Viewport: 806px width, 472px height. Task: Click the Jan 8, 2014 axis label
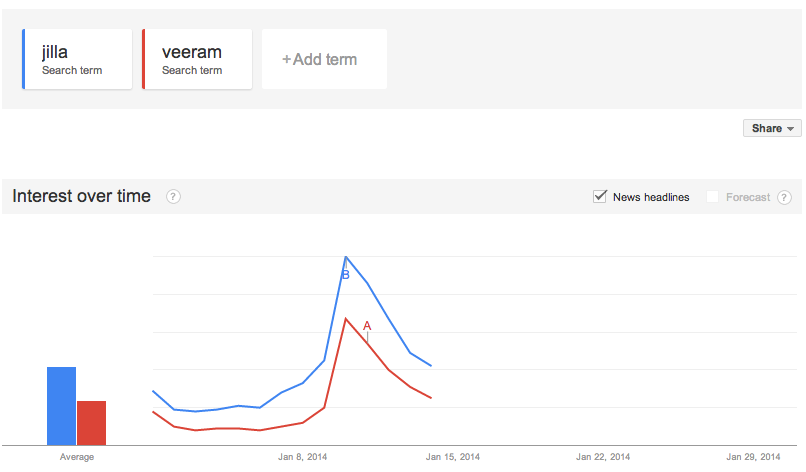pyautogui.click(x=303, y=457)
